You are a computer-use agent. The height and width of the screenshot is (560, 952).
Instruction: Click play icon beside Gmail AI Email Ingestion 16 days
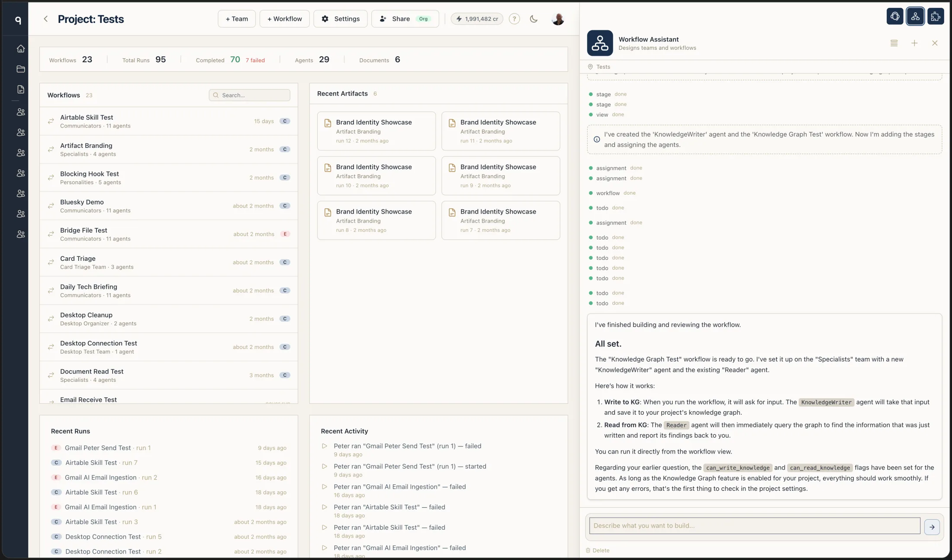pyautogui.click(x=324, y=486)
